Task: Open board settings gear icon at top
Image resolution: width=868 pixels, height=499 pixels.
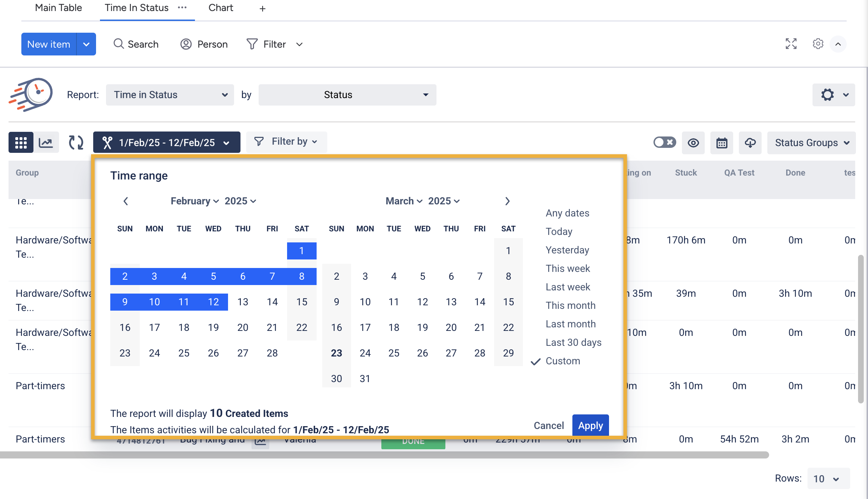Action: coord(818,44)
